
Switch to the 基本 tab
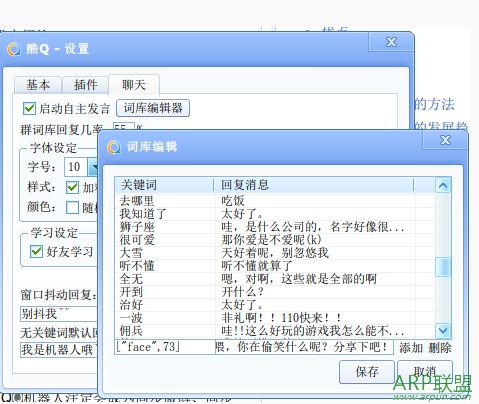tap(38, 85)
